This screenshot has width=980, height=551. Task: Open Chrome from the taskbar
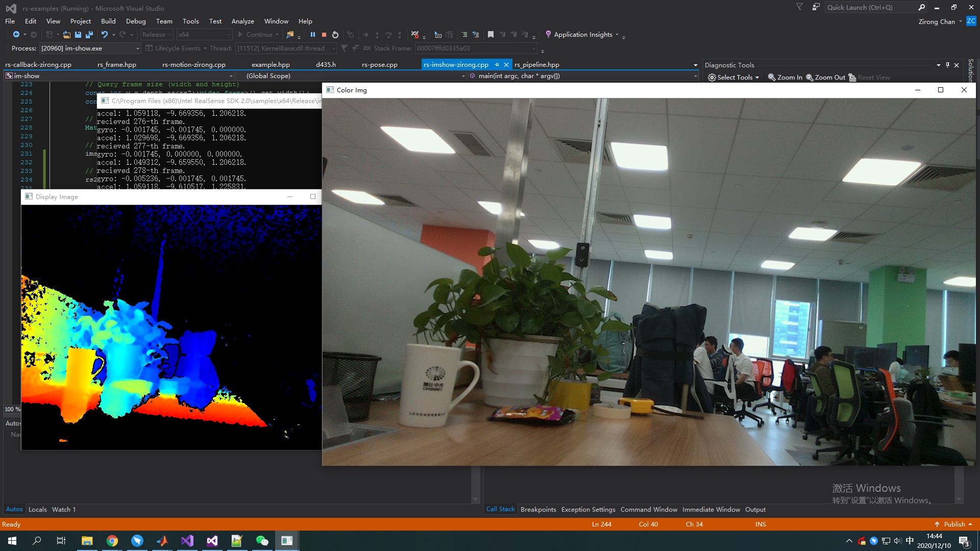(x=112, y=541)
